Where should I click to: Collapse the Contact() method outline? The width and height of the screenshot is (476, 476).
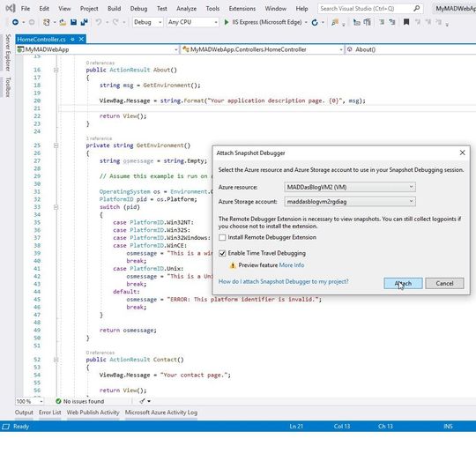(x=56, y=360)
